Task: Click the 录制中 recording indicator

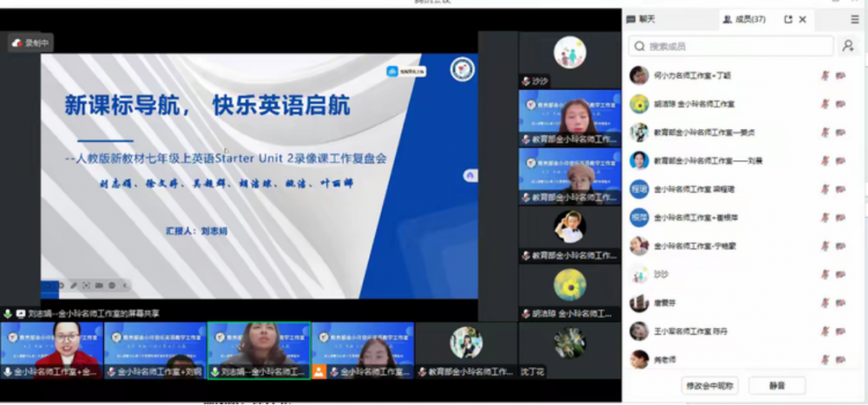Action: (x=31, y=42)
